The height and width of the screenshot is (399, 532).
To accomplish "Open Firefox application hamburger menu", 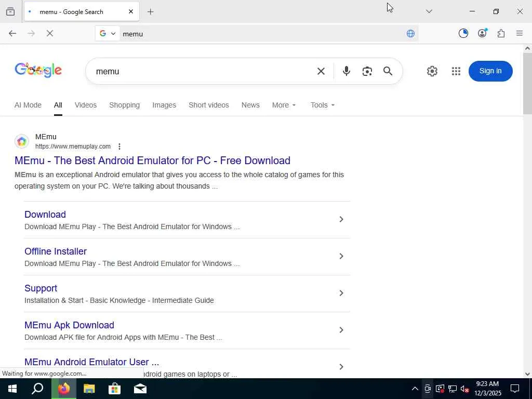I will point(520,33).
